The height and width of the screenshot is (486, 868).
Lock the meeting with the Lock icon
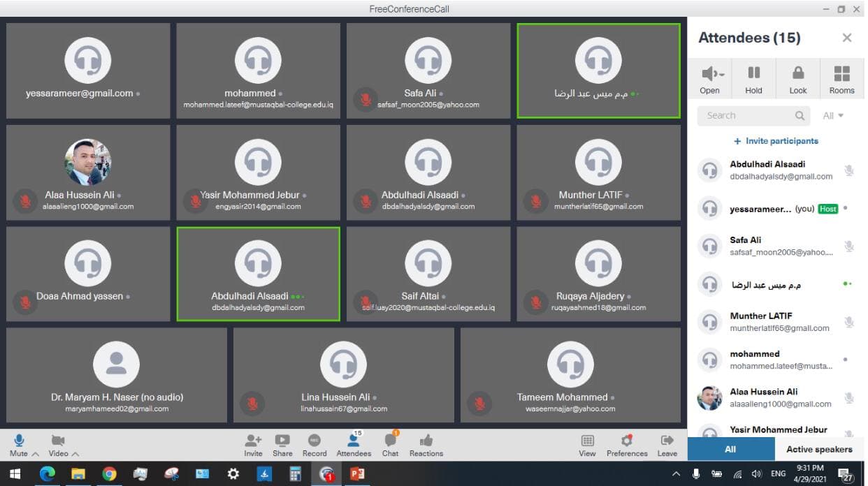pyautogui.click(x=797, y=73)
